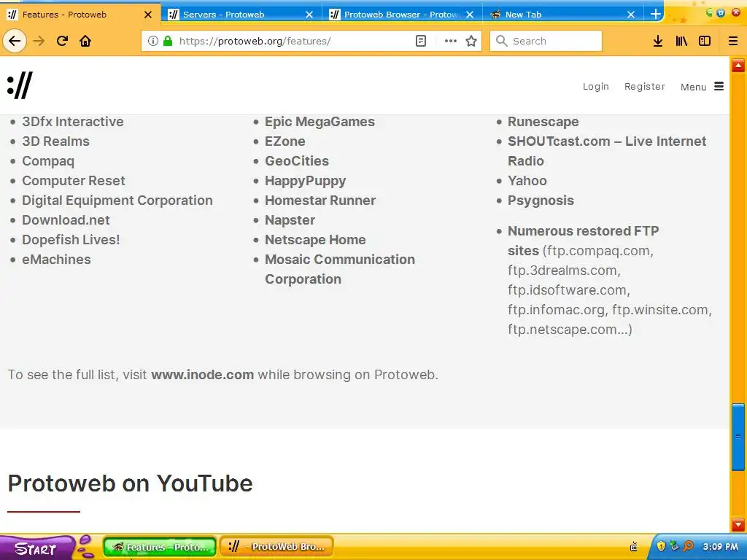The image size is (747, 560).
Task: Open the site Menu hamburger
Action: (702, 87)
